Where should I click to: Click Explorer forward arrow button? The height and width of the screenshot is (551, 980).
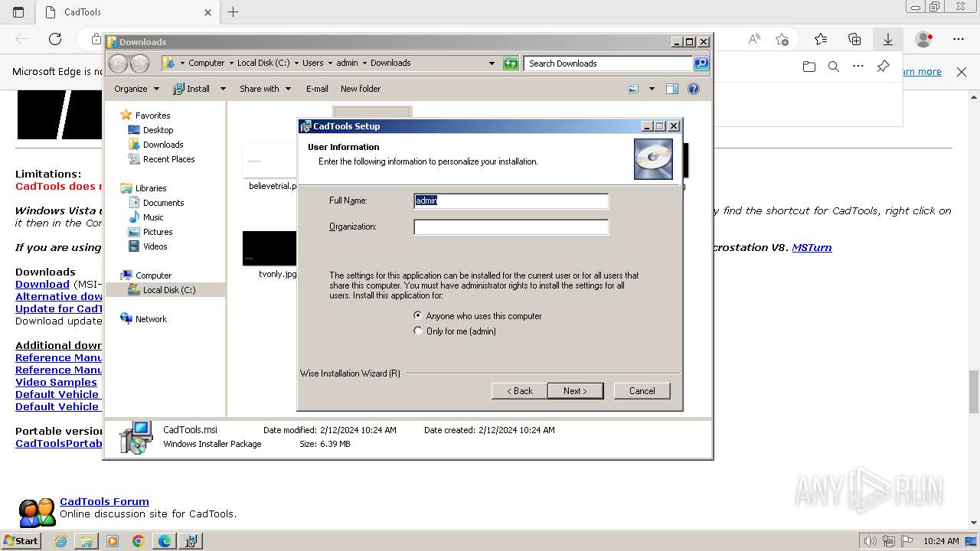140,64
